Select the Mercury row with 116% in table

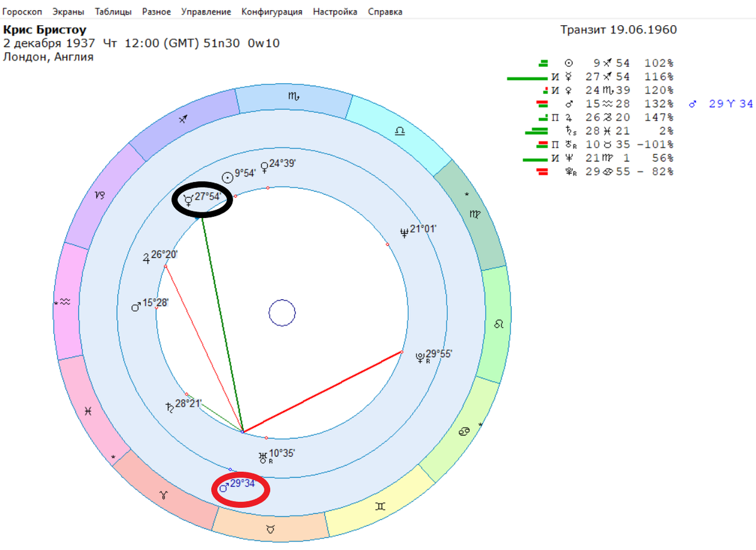[591, 77]
